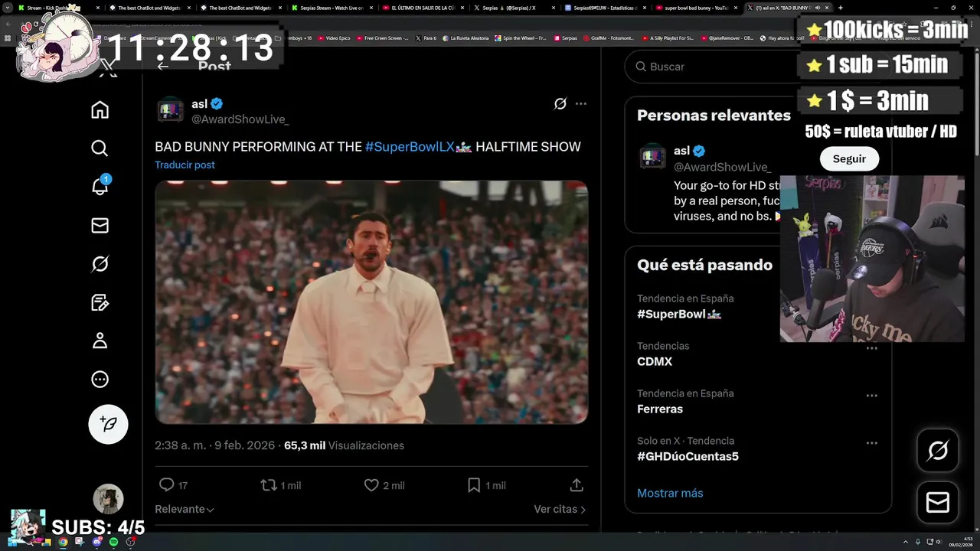Screen dimensions: 980x551
Task: Click the system clock in the taskbar
Action: pos(961,541)
